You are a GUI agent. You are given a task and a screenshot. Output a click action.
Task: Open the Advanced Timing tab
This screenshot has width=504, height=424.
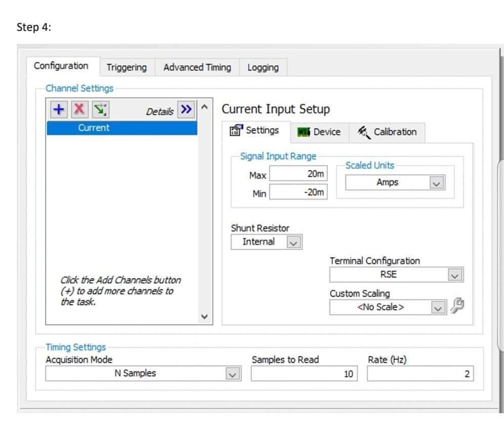[196, 67]
